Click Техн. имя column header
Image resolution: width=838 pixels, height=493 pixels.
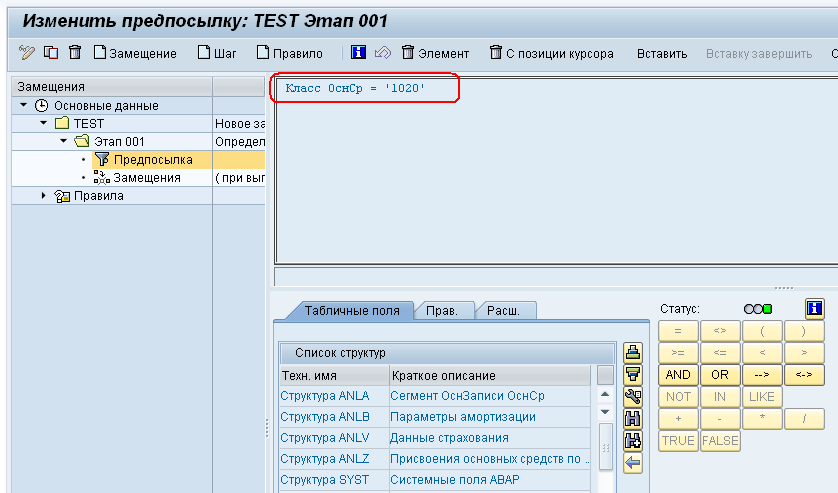click(x=334, y=375)
